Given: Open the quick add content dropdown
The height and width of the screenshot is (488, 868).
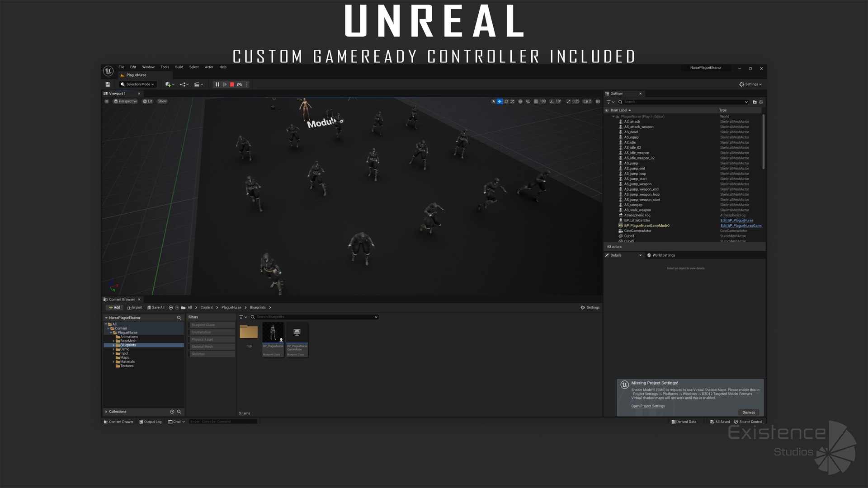Looking at the screenshot, I should [170, 84].
